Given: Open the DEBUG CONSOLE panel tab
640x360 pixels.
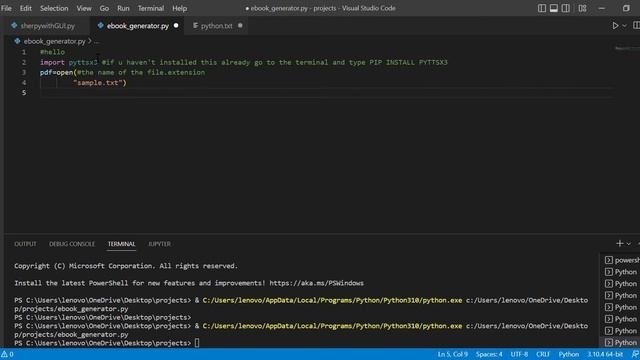Looking at the screenshot, I should (x=72, y=244).
